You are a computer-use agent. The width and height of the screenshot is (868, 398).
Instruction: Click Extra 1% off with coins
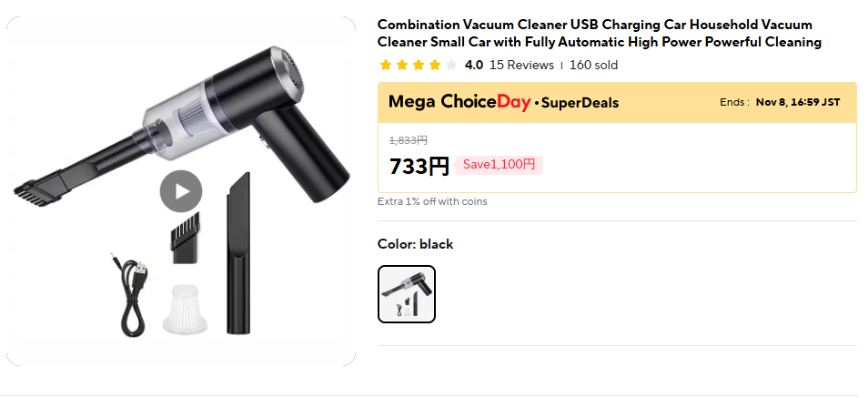[432, 201]
